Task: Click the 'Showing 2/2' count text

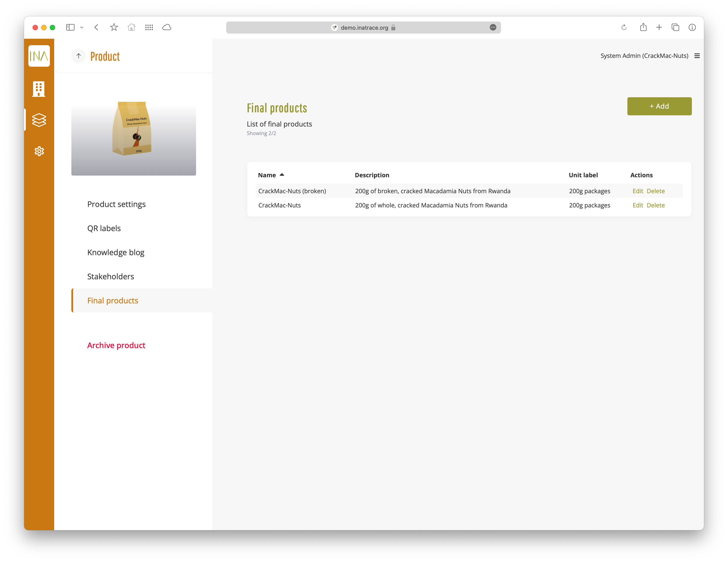Action: point(261,133)
